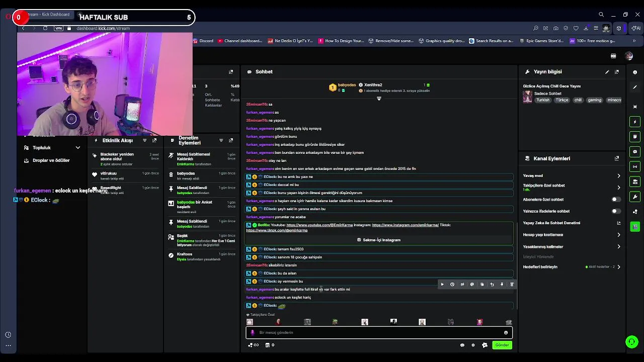Collapse pinned leaderboard with down arrow
The image size is (644, 362).
pos(379,99)
